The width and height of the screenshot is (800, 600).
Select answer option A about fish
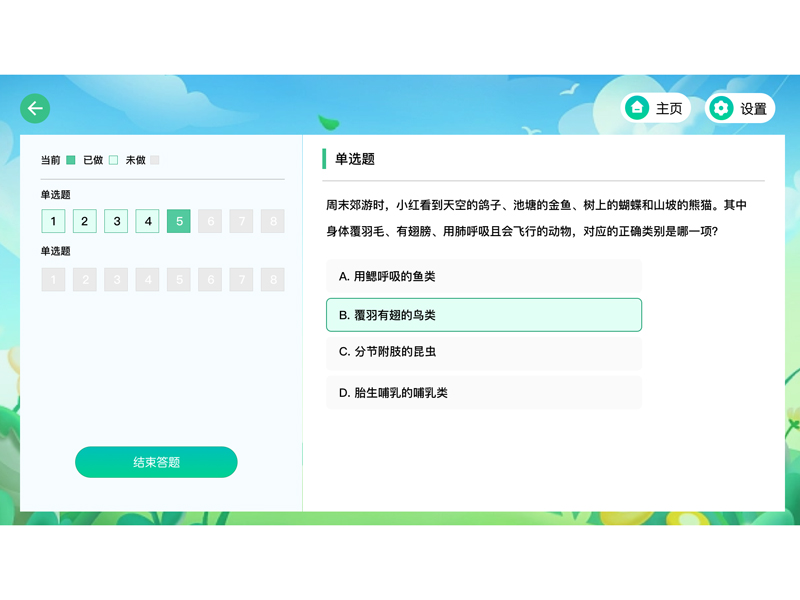click(484, 276)
